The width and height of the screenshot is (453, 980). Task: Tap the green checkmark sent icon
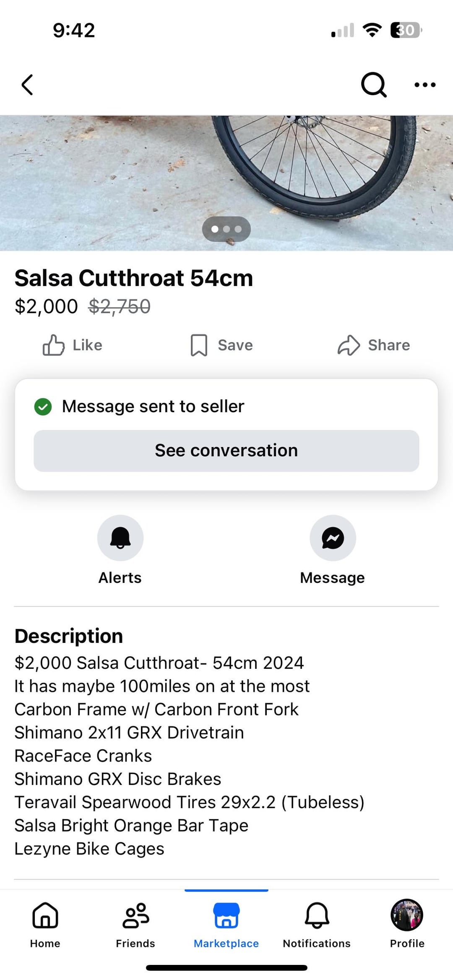point(43,406)
